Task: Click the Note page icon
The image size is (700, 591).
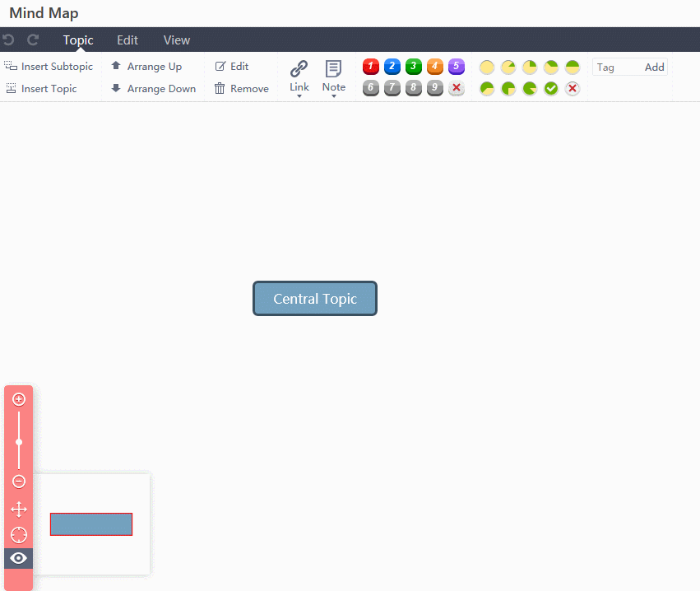Action: click(333, 69)
